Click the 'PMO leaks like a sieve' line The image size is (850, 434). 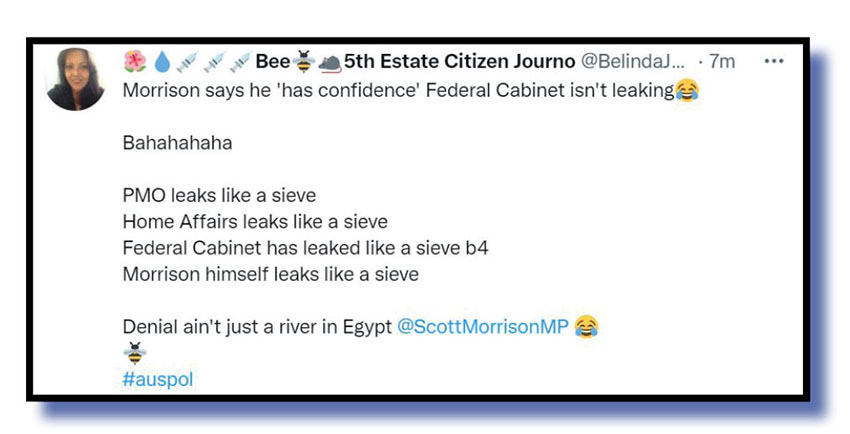219,195
